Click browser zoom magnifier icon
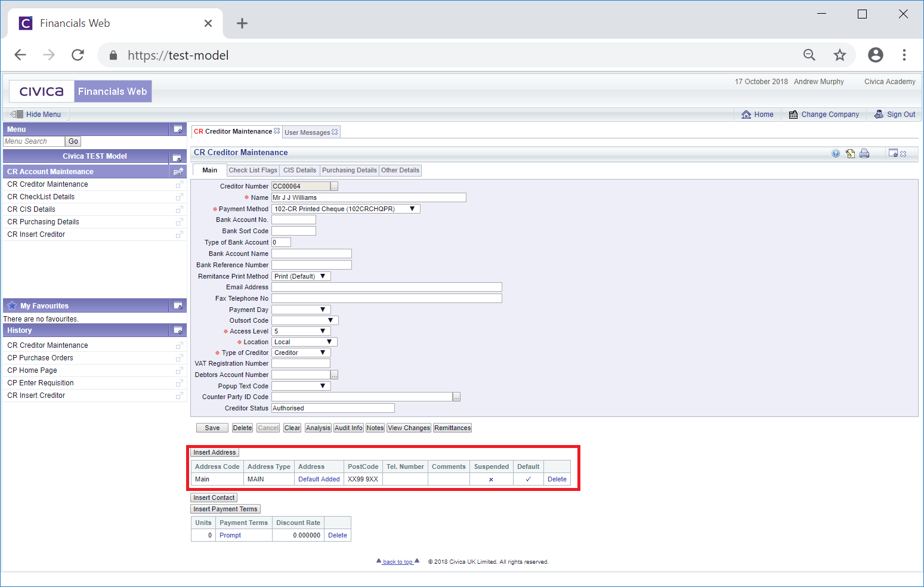The image size is (924, 587). point(809,55)
